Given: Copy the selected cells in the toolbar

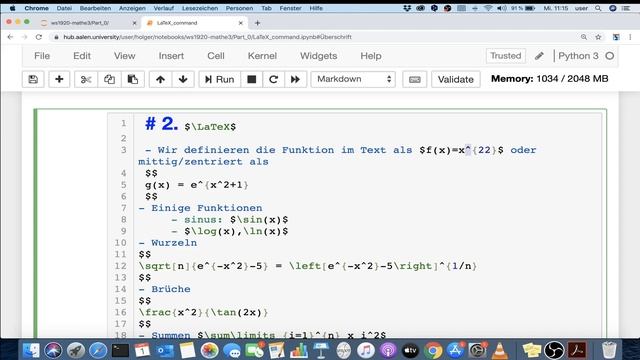Looking at the screenshot, I should [109, 79].
